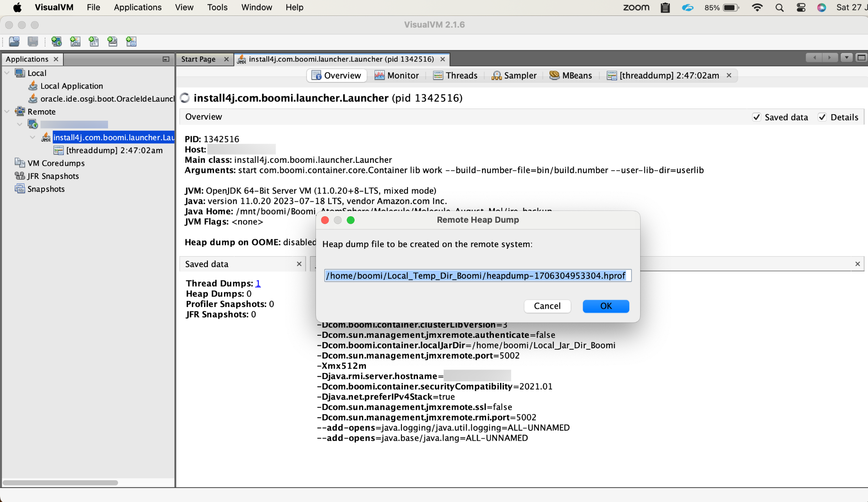Add a JFR Snapshot using its toolbar icon
This screenshot has width=868, height=502.
pos(112,41)
